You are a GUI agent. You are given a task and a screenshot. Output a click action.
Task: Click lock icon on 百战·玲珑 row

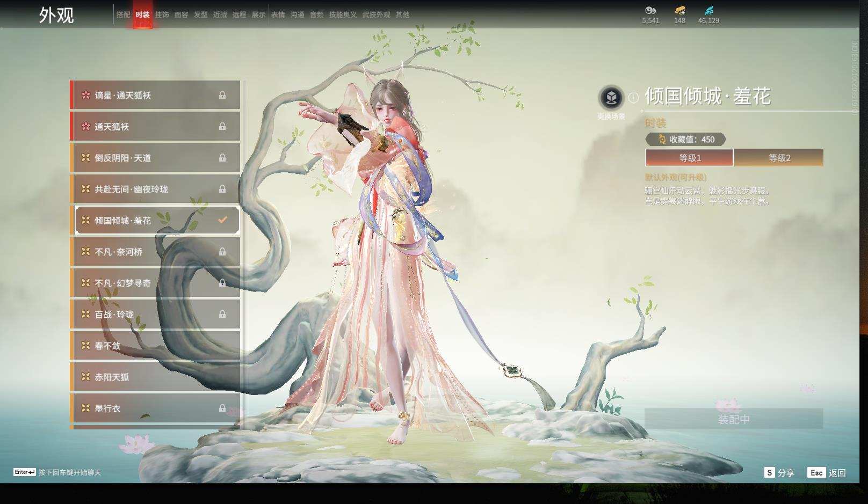coord(222,314)
